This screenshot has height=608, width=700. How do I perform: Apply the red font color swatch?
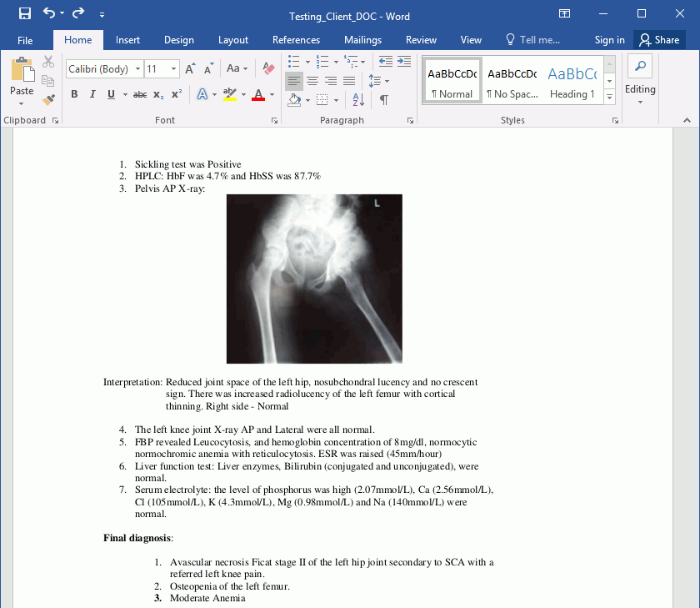pyautogui.click(x=258, y=95)
